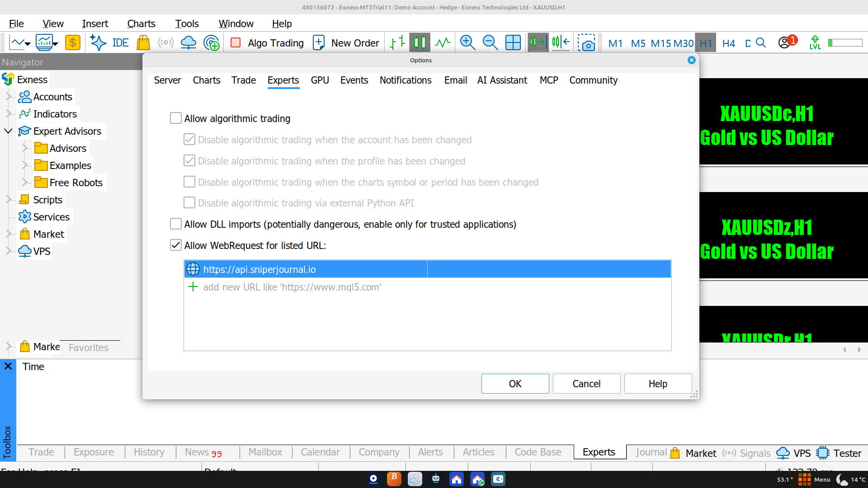The height and width of the screenshot is (488, 868).
Task: Click the globe with plus toolbar icon
Action: 212,43
